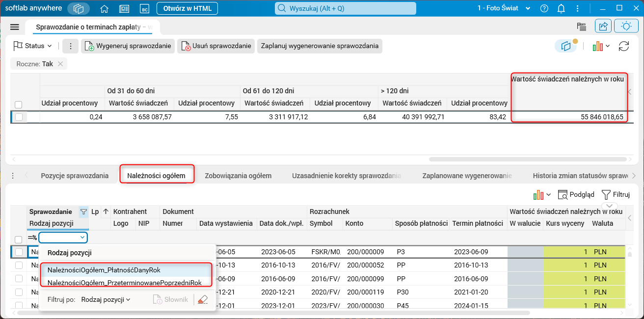
Task: Tick the checkbox of the top report row
Action: 19,117
